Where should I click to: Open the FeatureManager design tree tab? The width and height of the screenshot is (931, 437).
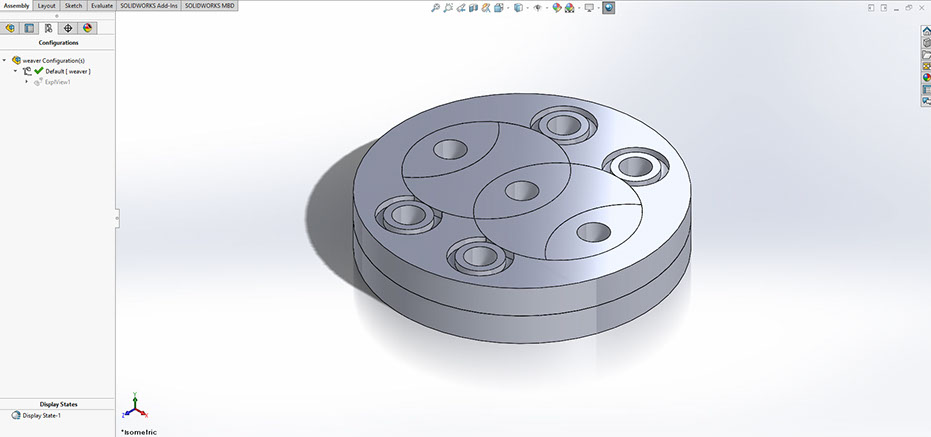tap(11, 28)
